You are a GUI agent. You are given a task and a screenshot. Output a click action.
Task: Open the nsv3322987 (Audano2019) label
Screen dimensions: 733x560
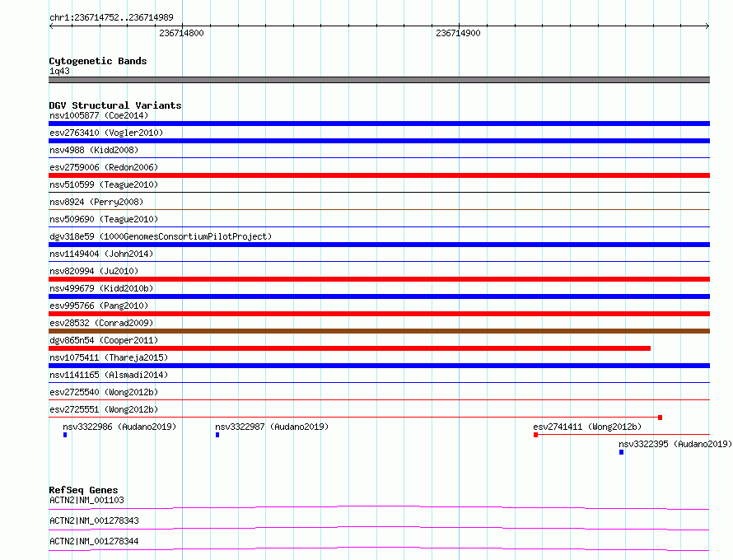(272, 427)
